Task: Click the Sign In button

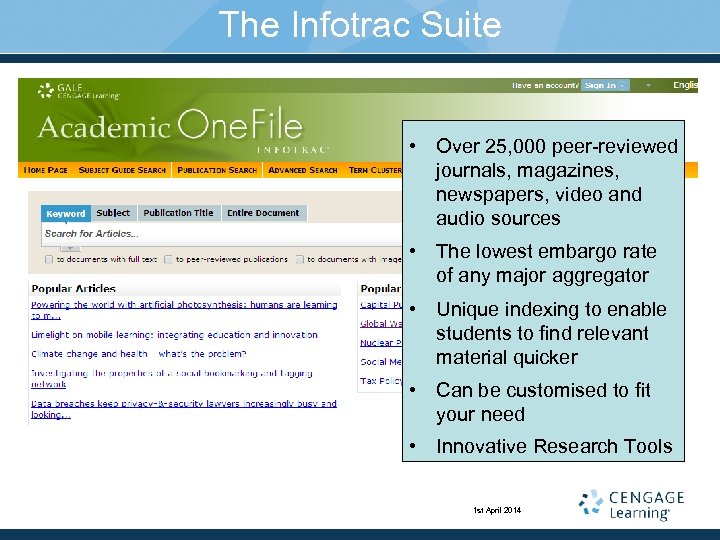Action: point(605,85)
